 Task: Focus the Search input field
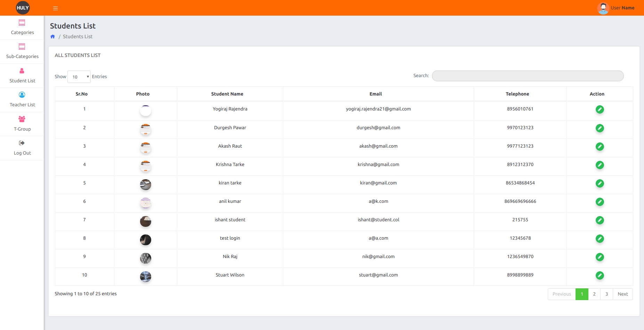pos(528,76)
